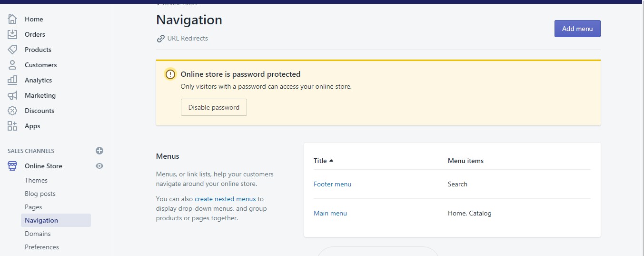Add a sales channel with plus icon
Image resolution: width=644 pixels, height=256 pixels.
tap(99, 151)
